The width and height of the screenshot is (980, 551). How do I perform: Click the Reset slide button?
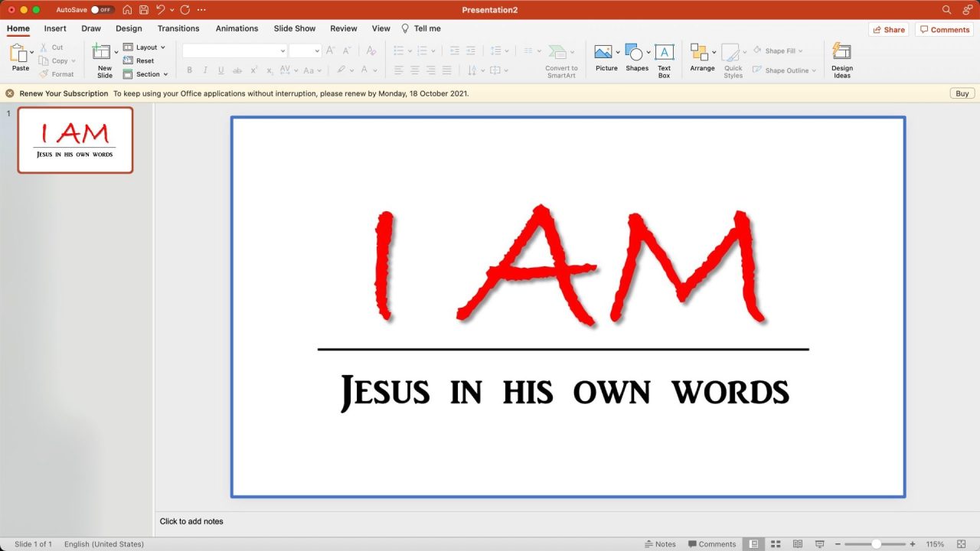coord(139,60)
